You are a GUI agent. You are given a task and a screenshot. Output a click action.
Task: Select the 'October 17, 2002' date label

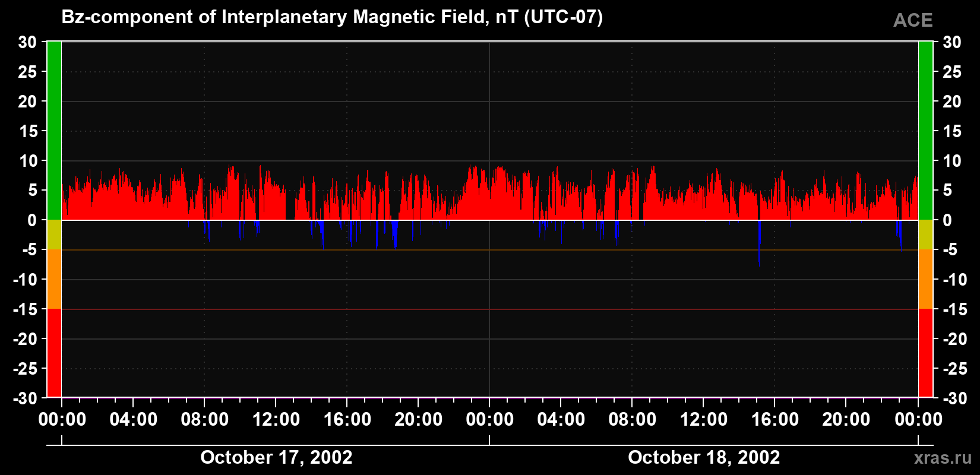pos(276,457)
